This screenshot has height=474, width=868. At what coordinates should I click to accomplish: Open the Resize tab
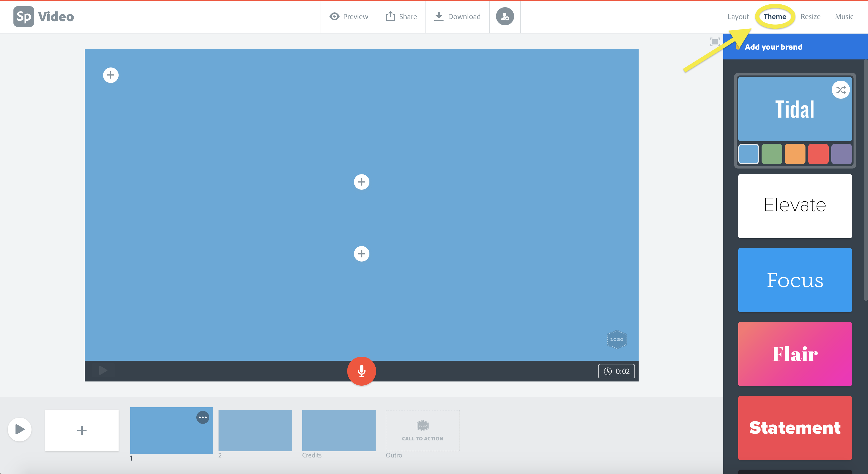tap(810, 17)
